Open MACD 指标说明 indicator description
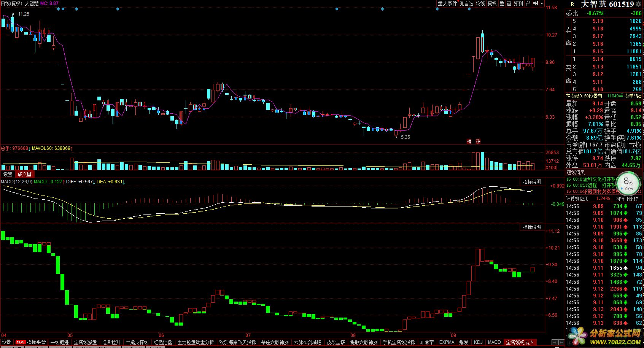 [532, 182]
